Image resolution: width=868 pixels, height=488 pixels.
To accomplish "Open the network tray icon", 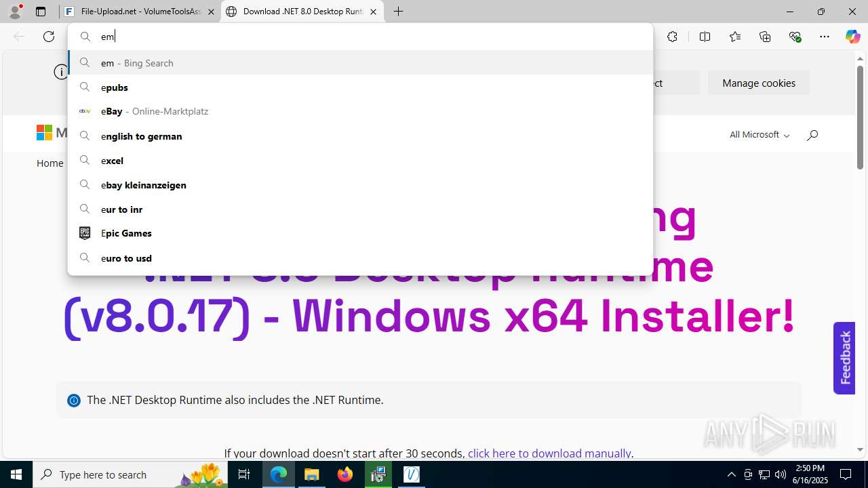I will [x=764, y=474].
